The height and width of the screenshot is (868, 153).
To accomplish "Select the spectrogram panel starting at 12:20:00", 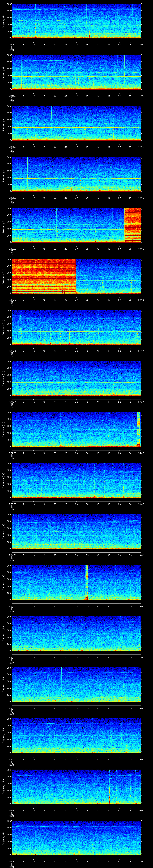I will pos(76,327).
